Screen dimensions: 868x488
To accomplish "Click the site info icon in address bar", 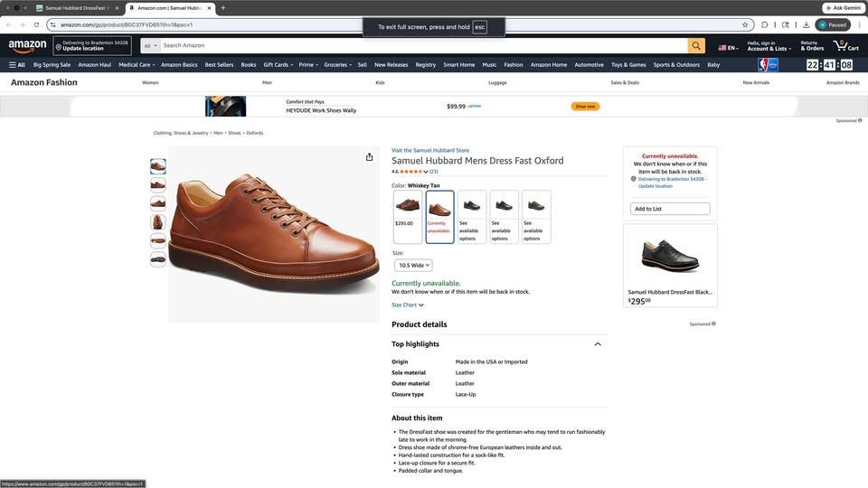I will [x=53, y=25].
